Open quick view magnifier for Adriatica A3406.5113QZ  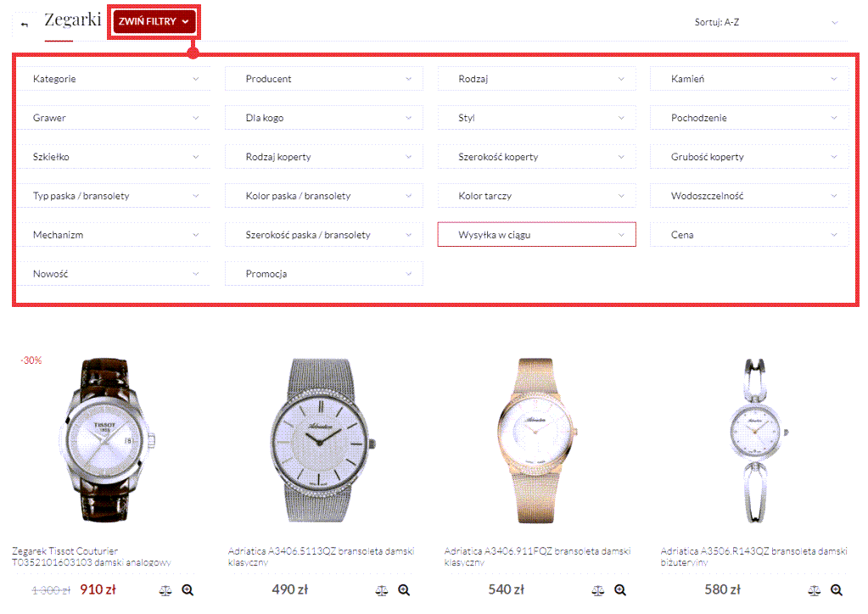pyautogui.click(x=404, y=590)
